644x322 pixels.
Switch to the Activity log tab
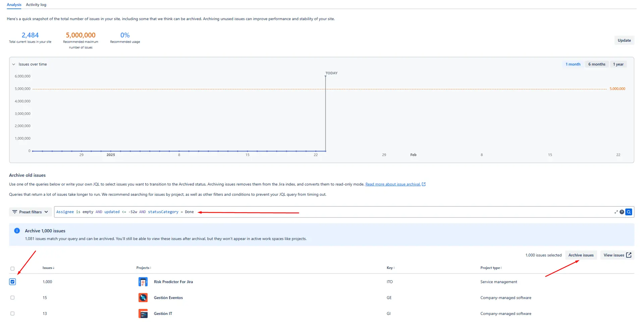[x=36, y=5]
